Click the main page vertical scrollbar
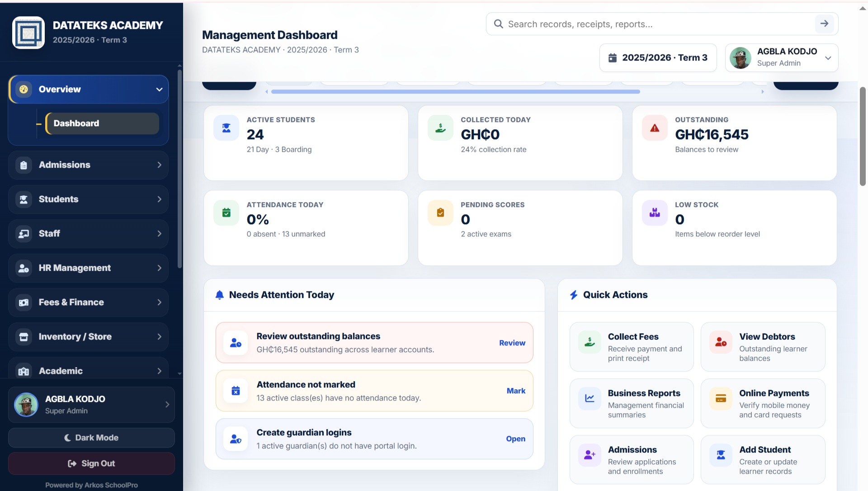The image size is (868, 491). 863,136
